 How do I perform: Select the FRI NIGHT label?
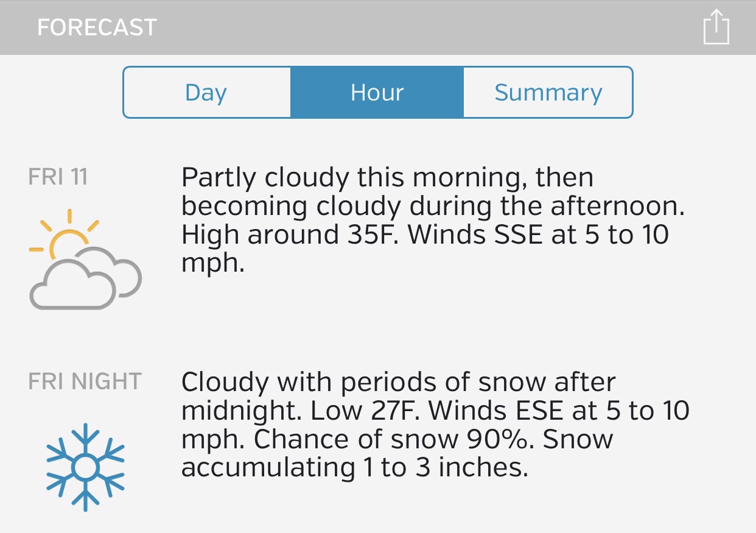85,382
